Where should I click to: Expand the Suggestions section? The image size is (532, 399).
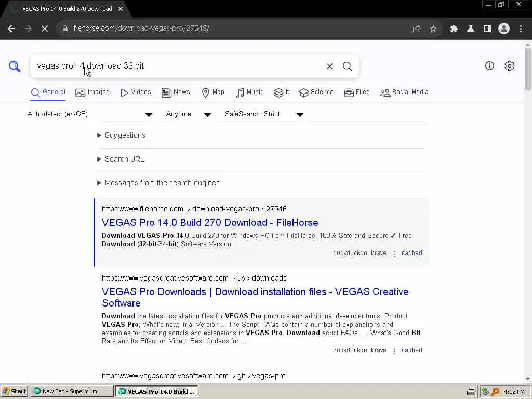(121, 136)
